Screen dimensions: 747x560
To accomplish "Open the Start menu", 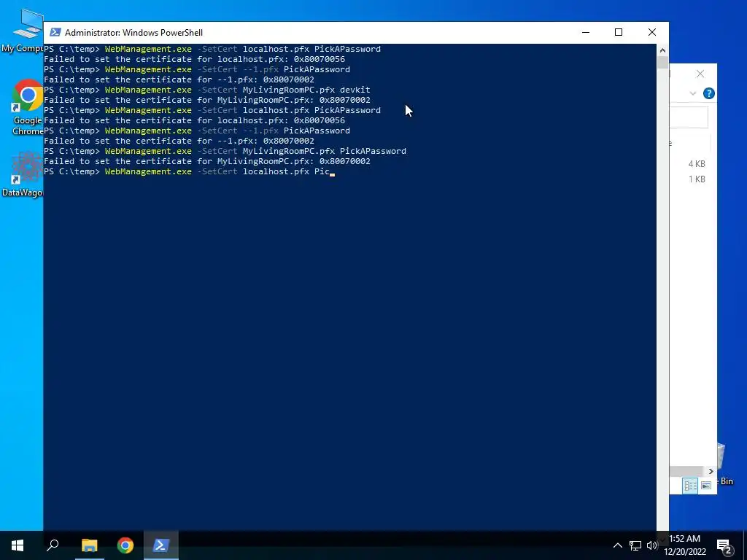I will pyautogui.click(x=18, y=545).
